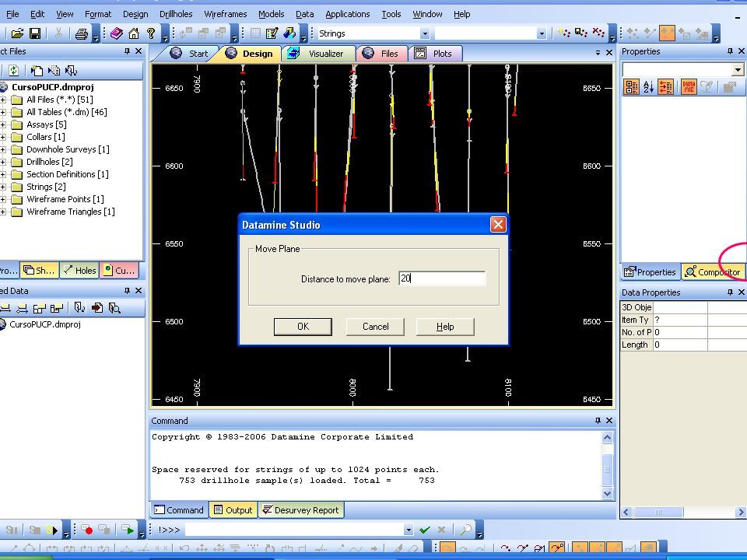Open the Strings dropdown in toolbar
The width and height of the screenshot is (747, 560).
425,33
